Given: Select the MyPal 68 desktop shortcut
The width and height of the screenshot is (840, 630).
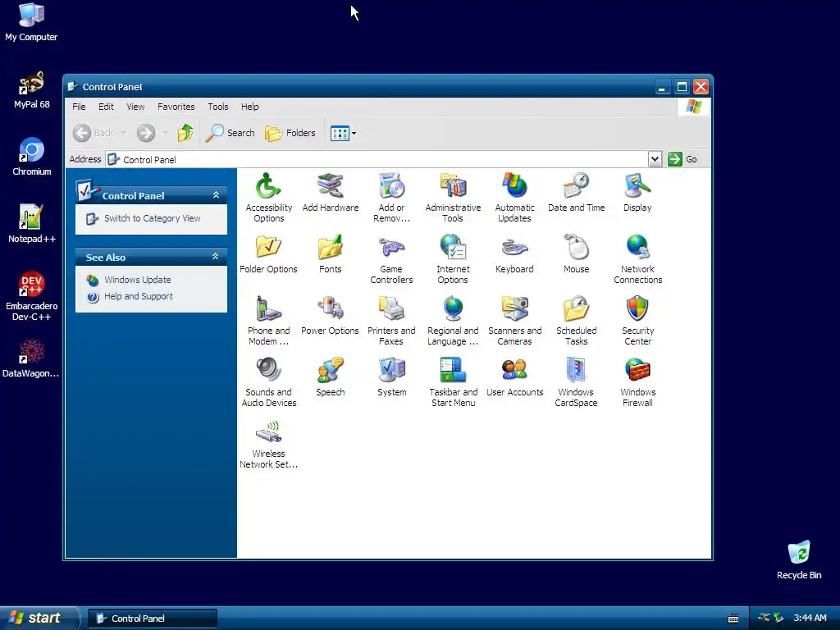Looking at the screenshot, I should (32, 89).
